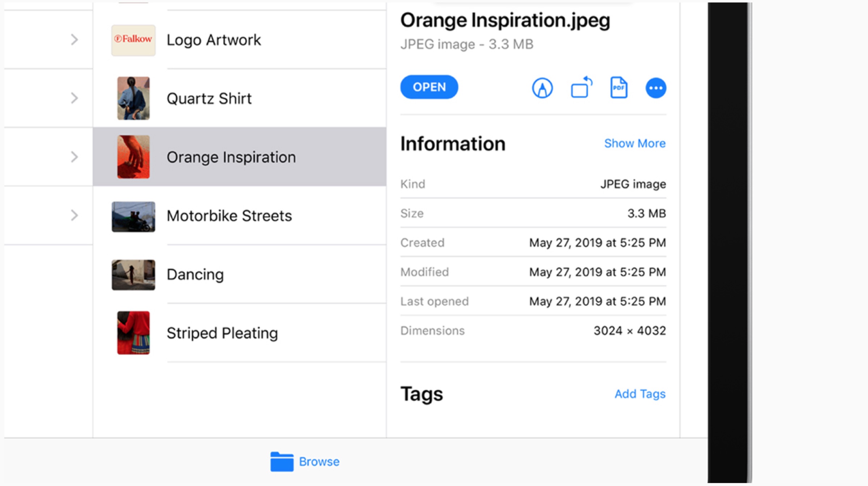Expand chevron beside Quartz Shirt row
Screen dimensions: 868x486
pyautogui.click(x=74, y=98)
